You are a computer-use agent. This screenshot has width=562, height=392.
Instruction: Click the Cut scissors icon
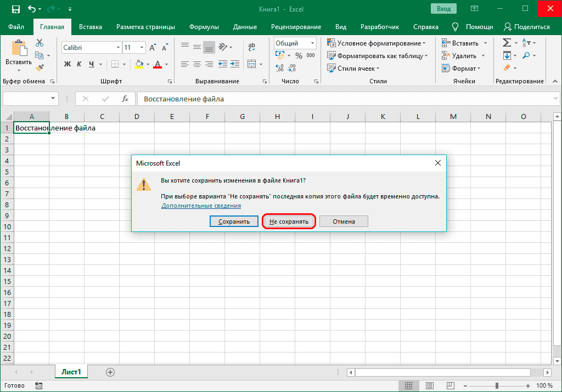[40, 43]
